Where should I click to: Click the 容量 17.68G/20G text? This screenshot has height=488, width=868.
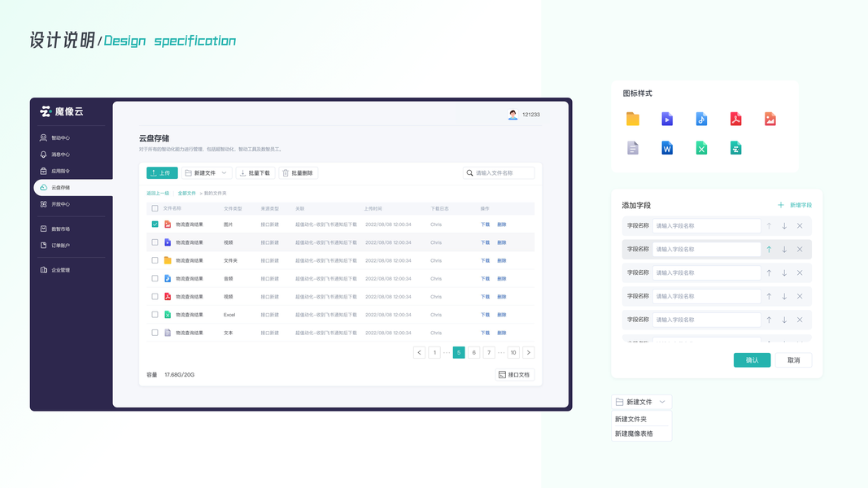click(171, 375)
